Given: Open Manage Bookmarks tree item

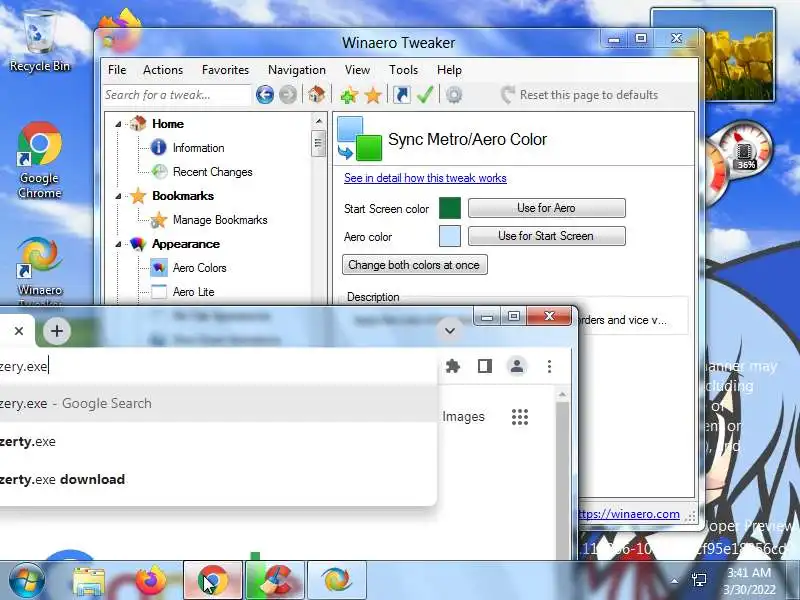Looking at the screenshot, I should click(220, 220).
